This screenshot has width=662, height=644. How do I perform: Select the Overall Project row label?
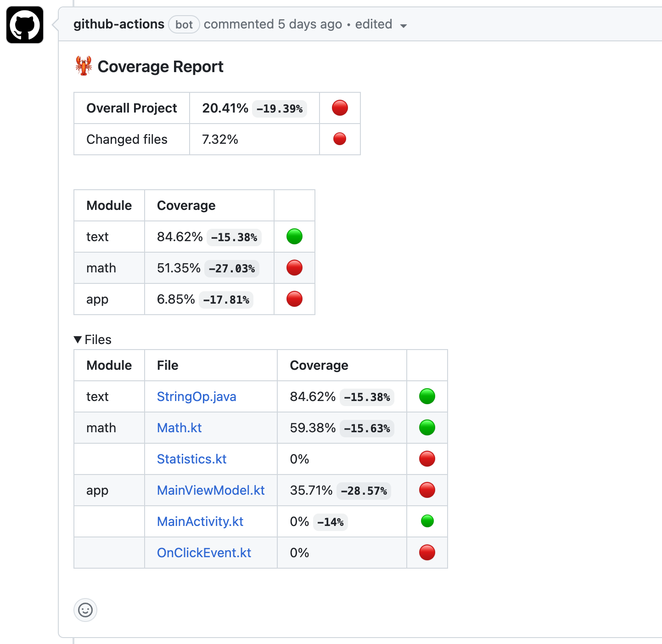point(132,108)
